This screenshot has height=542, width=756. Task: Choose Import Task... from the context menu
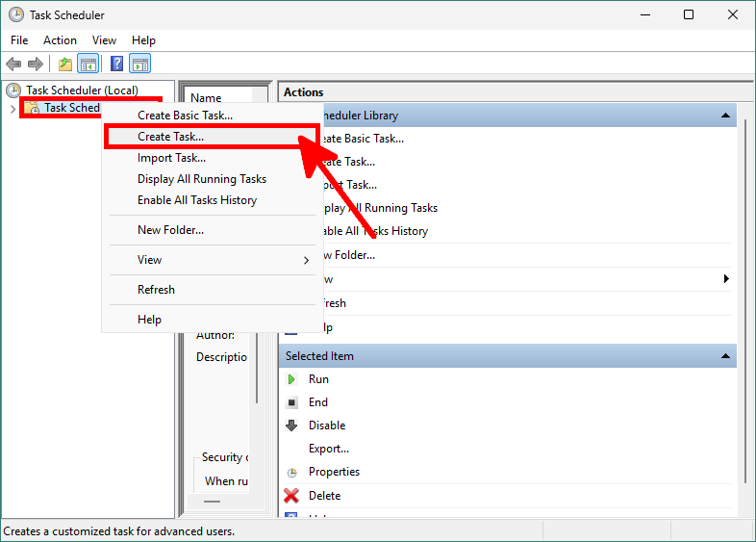(172, 158)
